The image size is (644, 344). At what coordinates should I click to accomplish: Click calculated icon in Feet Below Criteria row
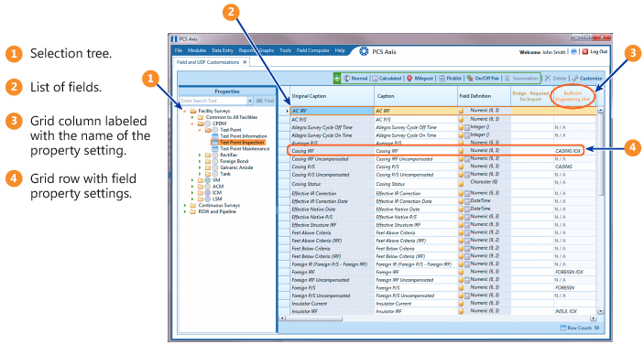[x=467, y=249]
